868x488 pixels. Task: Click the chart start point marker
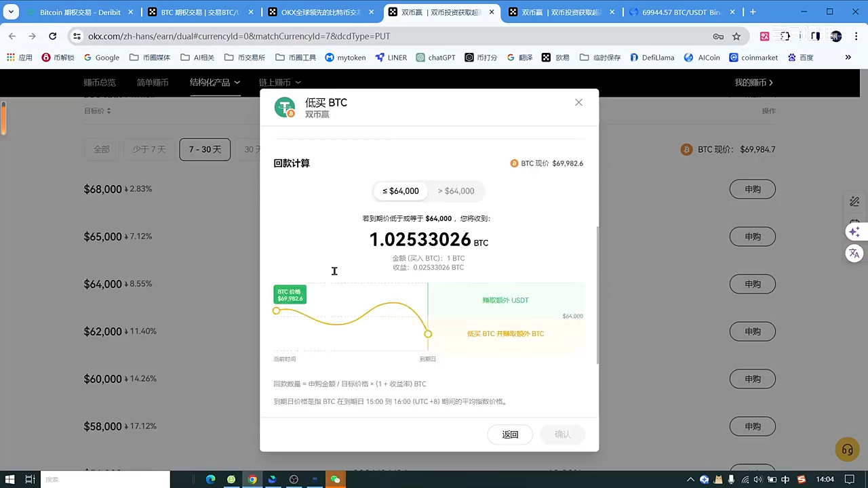click(276, 310)
